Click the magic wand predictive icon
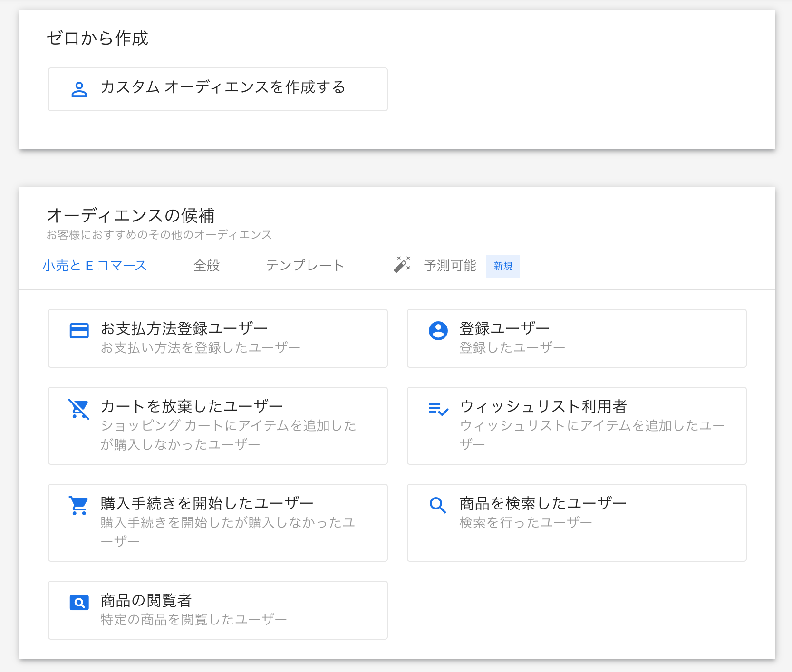 [x=402, y=265]
